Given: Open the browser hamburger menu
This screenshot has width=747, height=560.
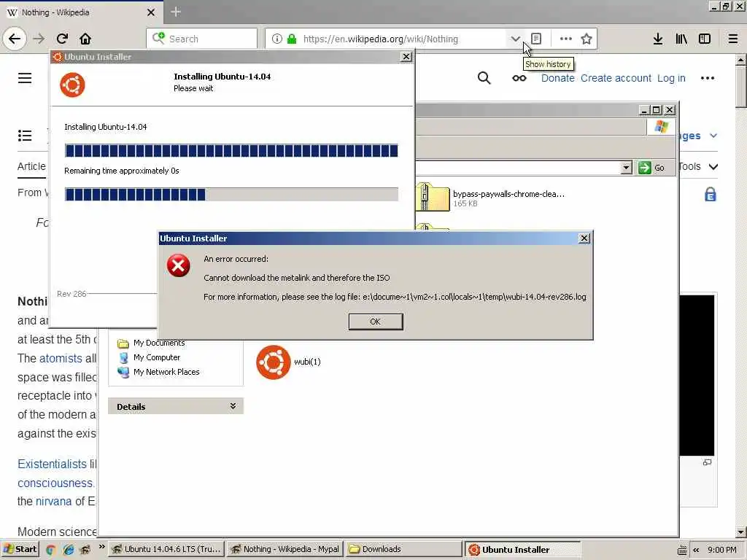Looking at the screenshot, I should pyautogui.click(x=733, y=39).
